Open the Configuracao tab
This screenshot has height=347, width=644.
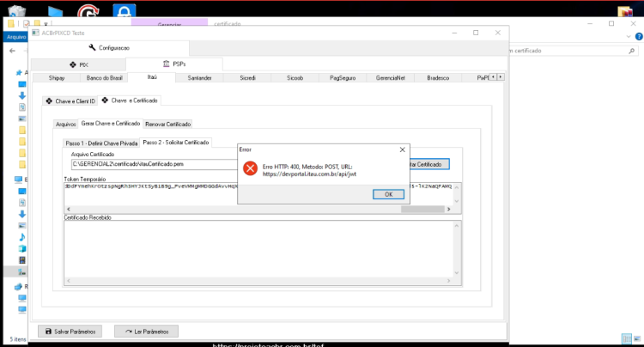(x=109, y=48)
